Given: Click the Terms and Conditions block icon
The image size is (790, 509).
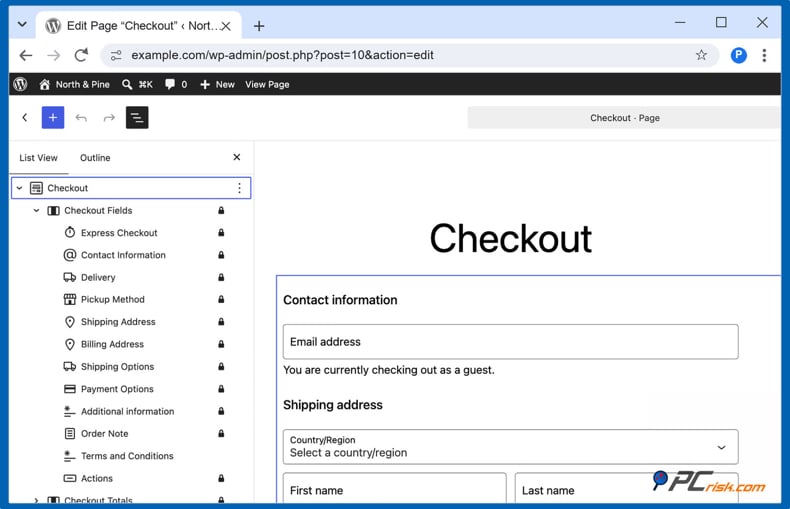Looking at the screenshot, I should (70, 456).
